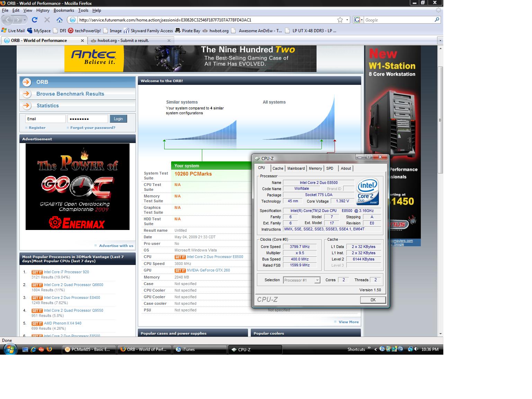Click the Advertise with us link
Image resolution: width=532 pixels, height=399 pixels.
click(116, 246)
